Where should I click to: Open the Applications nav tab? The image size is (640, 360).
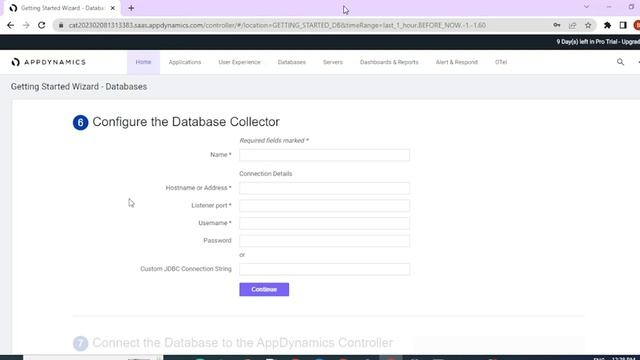[185, 62]
